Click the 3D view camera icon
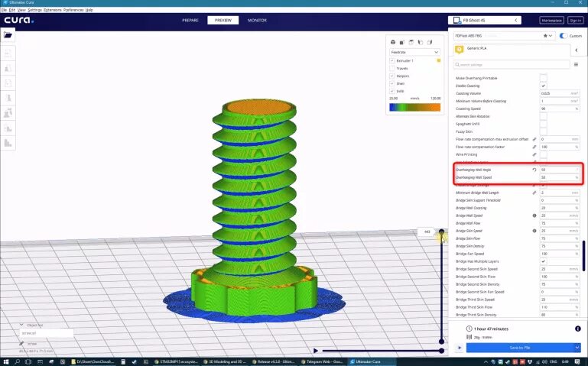Image resolution: width=588 pixels, height=366 pixels. click(x=392, y=42)
